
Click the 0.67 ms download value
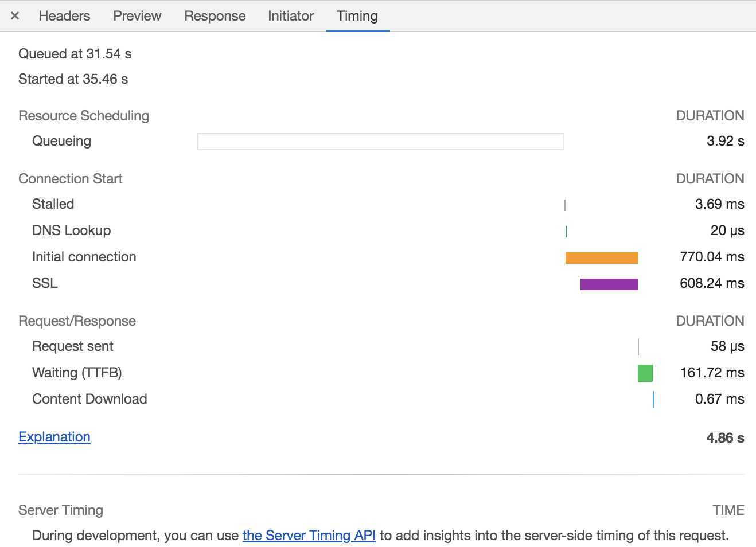pyautogui.click(x=720, y=399)
